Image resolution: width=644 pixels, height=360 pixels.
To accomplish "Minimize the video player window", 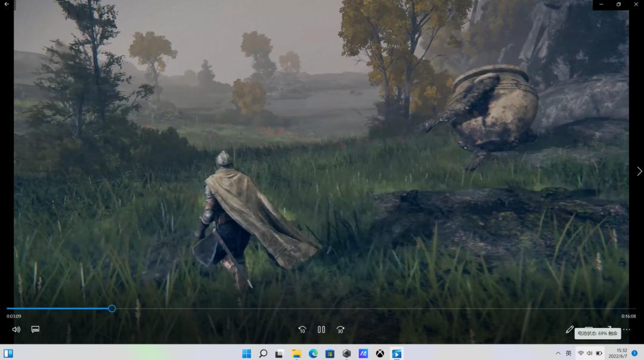I will 601,5.
